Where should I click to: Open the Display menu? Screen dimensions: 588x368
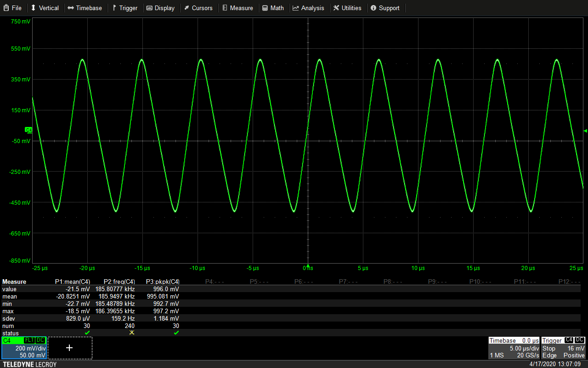coord(160,8)
